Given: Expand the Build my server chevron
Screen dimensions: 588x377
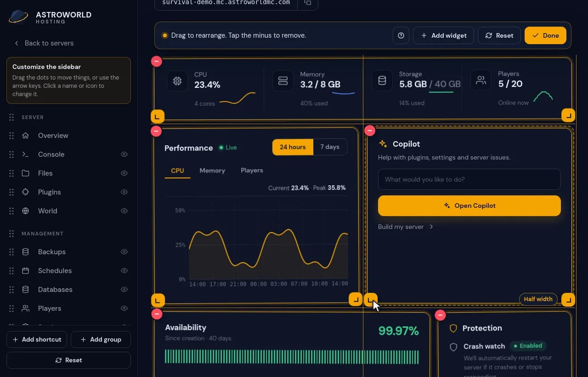Looking at the screenshot, I should pos(431,227).
